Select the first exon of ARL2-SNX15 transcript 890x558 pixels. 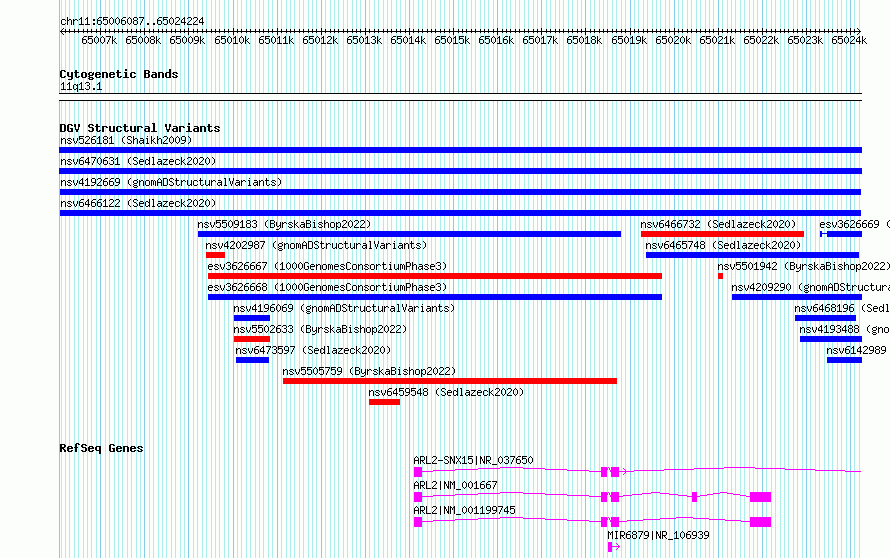click(418, 472)
